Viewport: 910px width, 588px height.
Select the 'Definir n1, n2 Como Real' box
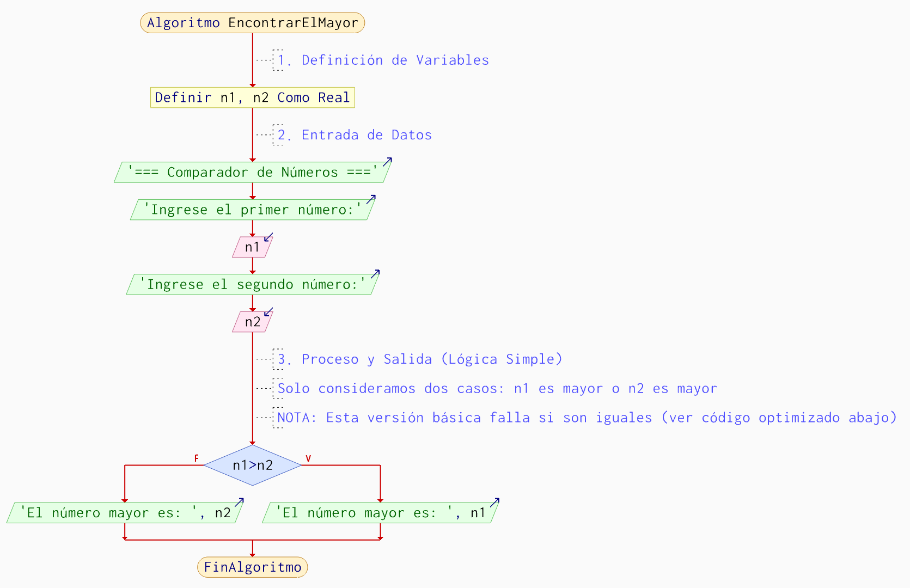point(252,97)
